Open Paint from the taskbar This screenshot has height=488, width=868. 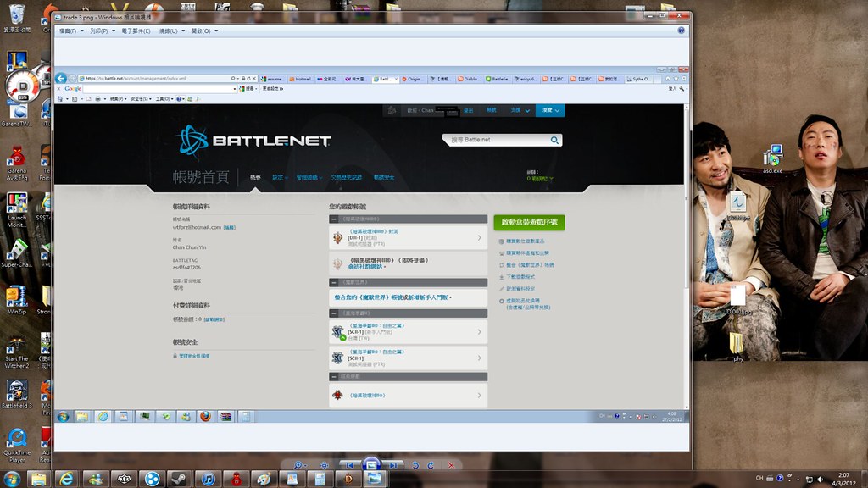click(264, 480)
